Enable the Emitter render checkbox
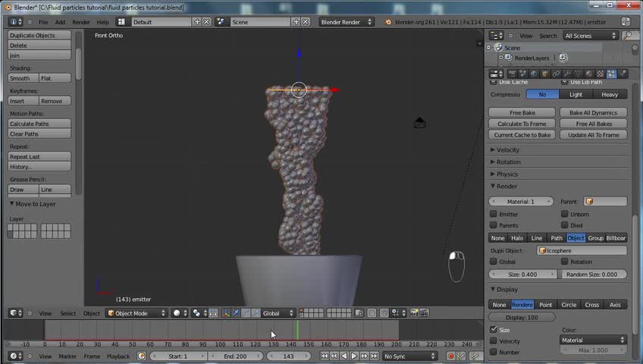Viewport: 643px width, 364px height. tap(494, 214)
